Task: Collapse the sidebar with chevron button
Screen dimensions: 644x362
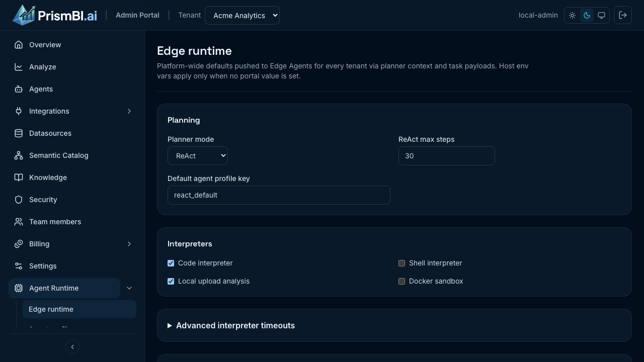Action: 72,347
